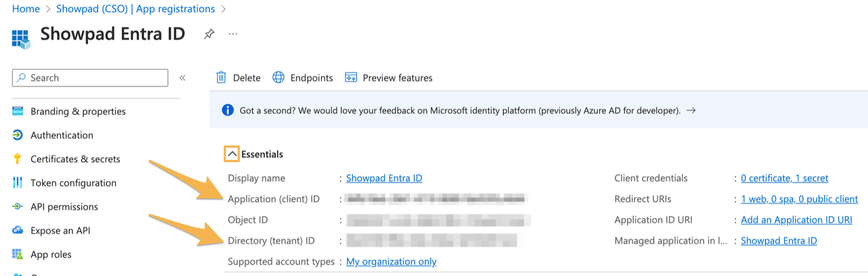Click the Delete toolbar button
Screen dimensions: 868x276
click(x=238, y=78)
